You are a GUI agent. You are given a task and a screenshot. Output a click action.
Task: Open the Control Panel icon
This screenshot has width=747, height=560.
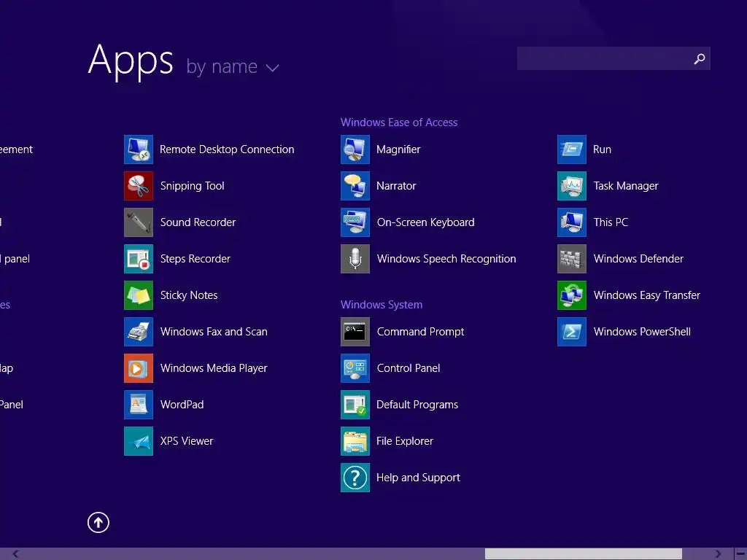[x=355, y=368]
